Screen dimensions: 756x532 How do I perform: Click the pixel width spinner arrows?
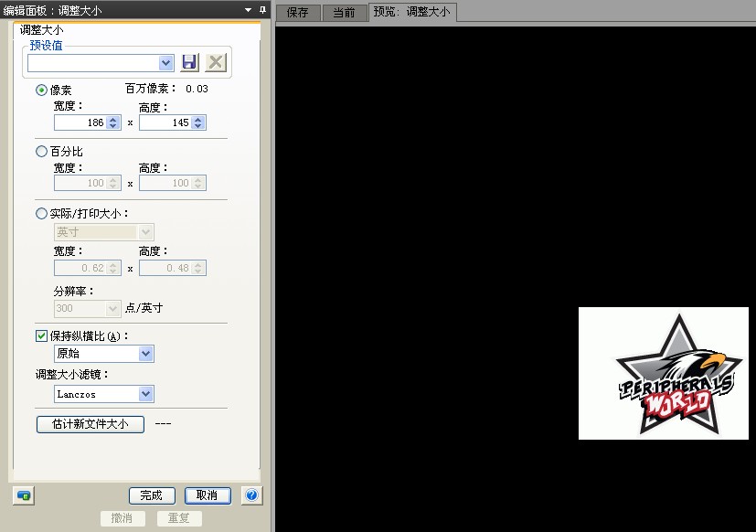coord(113,122)
